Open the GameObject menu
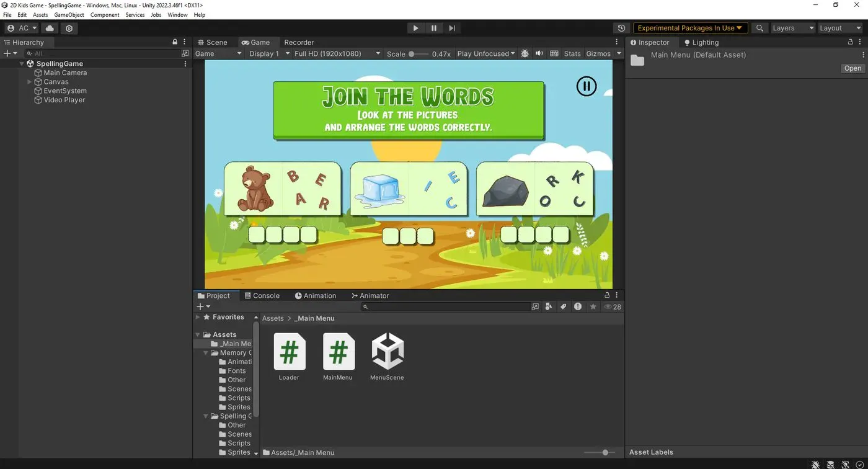Image resolution: width=868 pixels, height=469 pixels. pyautogui.click(x=69, y=15)
